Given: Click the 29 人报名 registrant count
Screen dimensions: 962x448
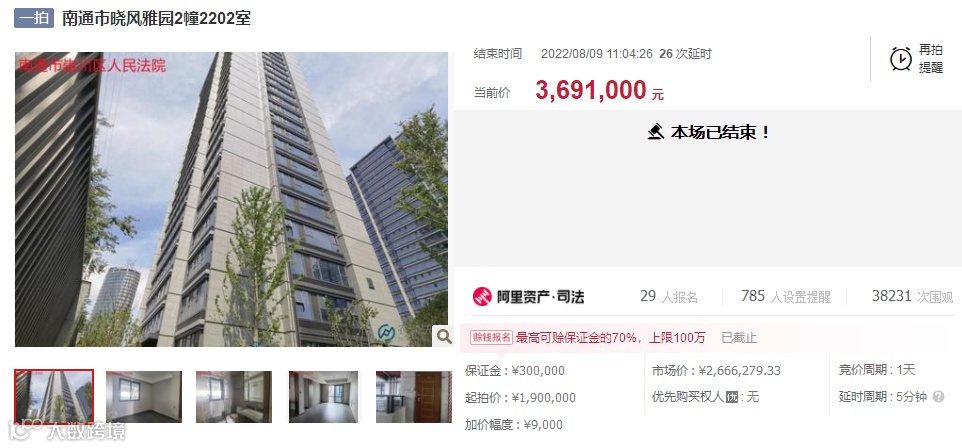Looking at the screenshot, I should tap(669, 296).
